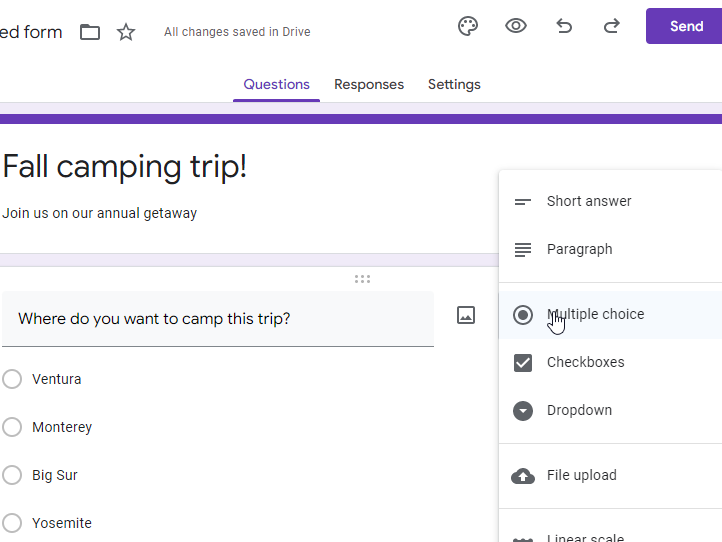Edit the question title text field
722x542 pixels.
tap(218, 319)
